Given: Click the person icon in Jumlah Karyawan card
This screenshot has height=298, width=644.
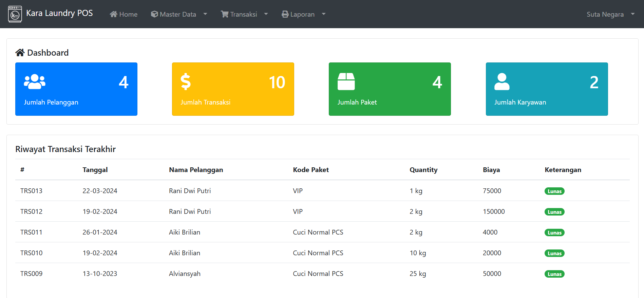Looking at the screenshot, I should click(x=502, y=82).
